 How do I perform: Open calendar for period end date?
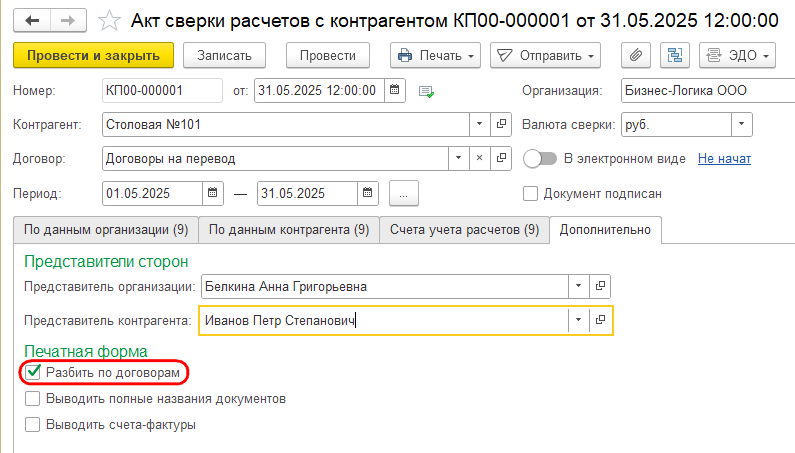coord(368,193)
